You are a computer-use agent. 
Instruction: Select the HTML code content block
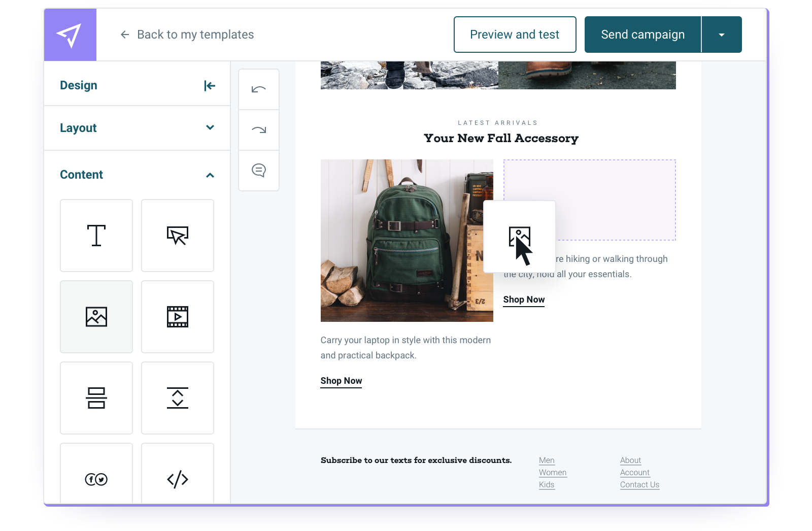click(178, 473)
